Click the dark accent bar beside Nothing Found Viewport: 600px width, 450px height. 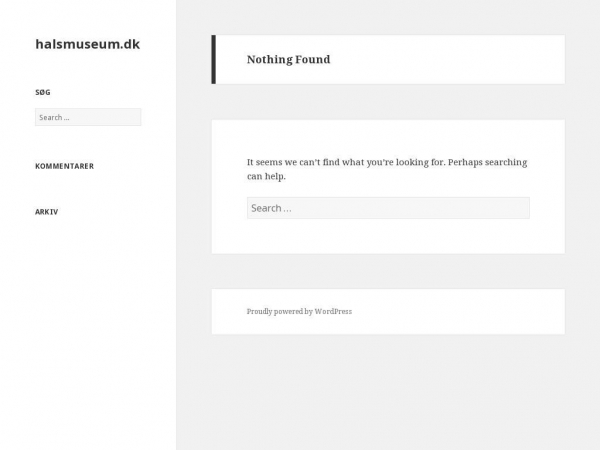tap(214, 59)
